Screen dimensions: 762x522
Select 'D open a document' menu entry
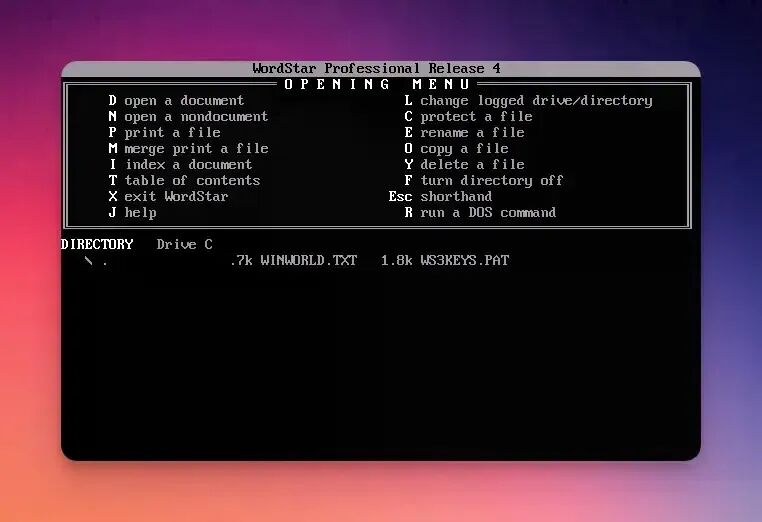pos(176,101)
